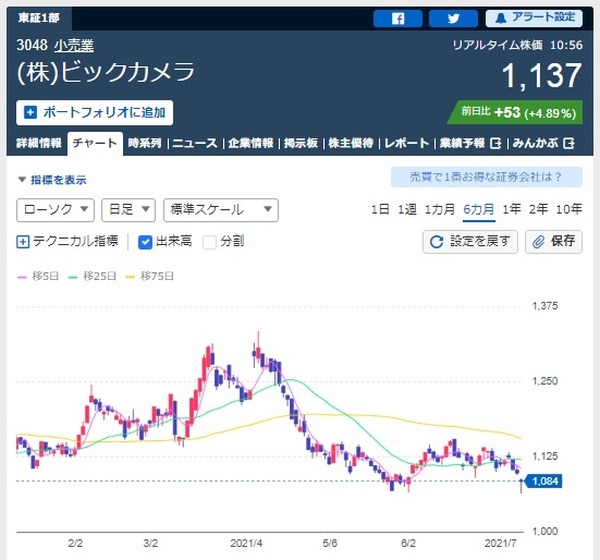This screenshot has width=600, height=560.
Task: Select the チャート tab
Action: pyautogui.click(x=95, y=144)
